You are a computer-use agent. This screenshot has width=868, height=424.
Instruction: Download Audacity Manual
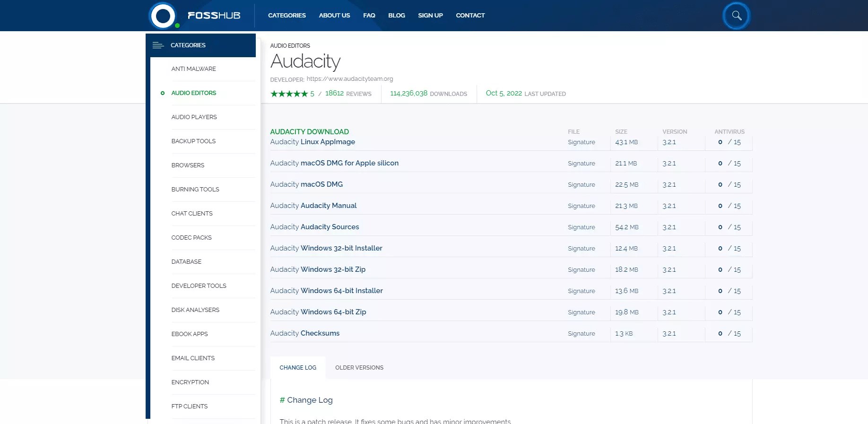pos(313,206)
